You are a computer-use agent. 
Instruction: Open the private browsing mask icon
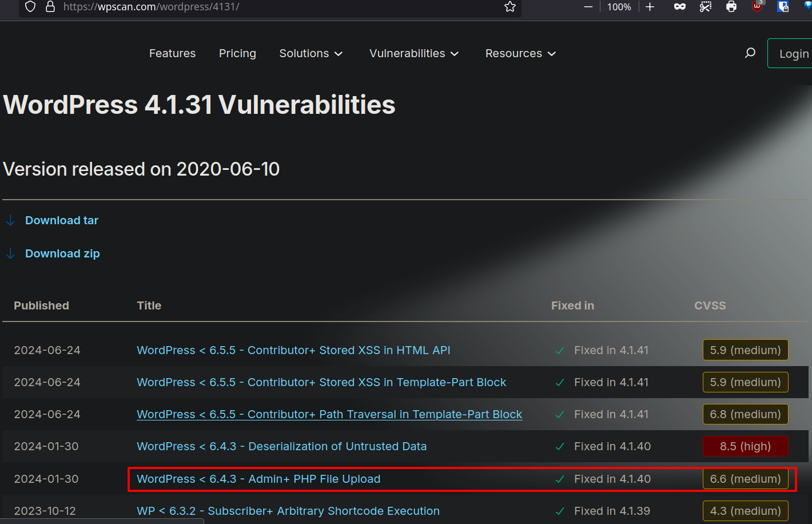[679, 7]
